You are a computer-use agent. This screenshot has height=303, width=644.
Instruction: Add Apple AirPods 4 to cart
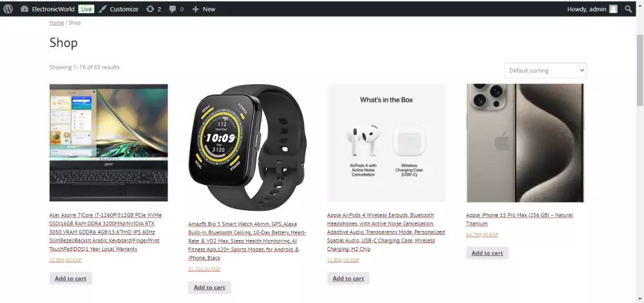348,279
